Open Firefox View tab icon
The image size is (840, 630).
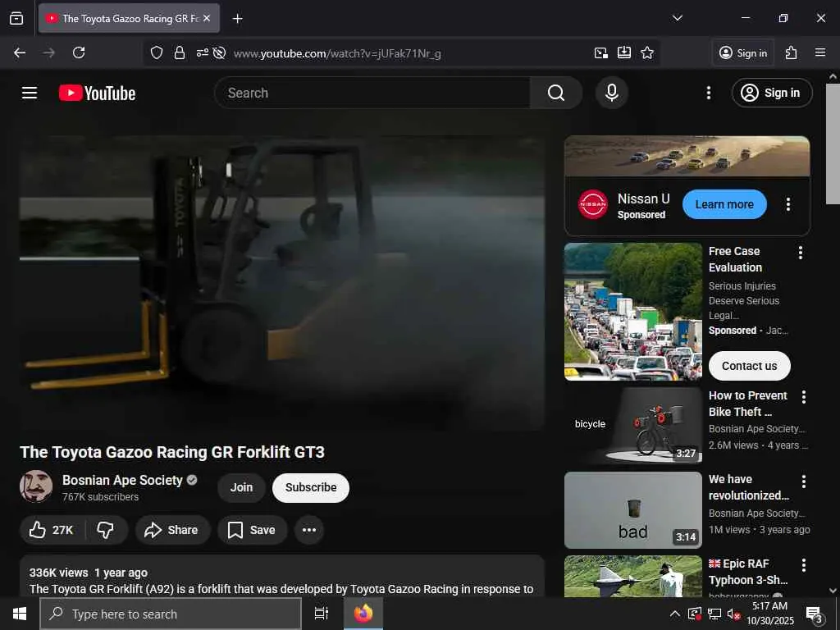pyautogui.click(x=16, y=18)
